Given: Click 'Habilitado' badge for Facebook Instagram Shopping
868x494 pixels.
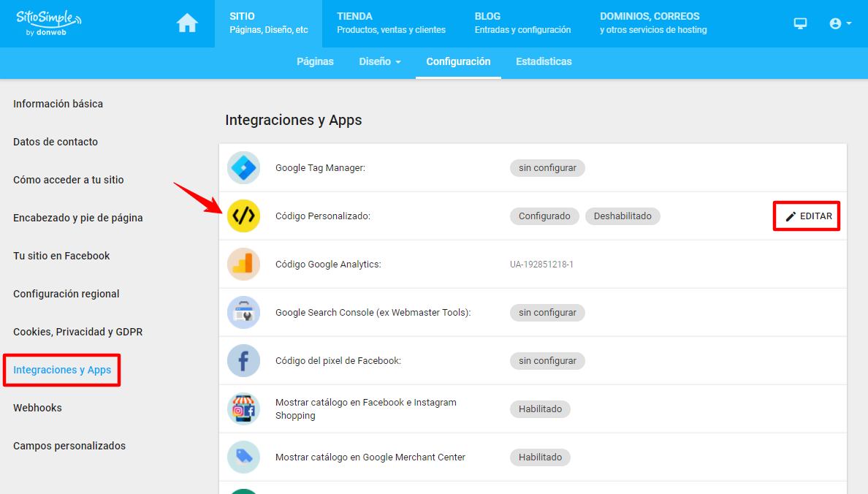Looking at the screenshot, I should (x=540, y=408).
